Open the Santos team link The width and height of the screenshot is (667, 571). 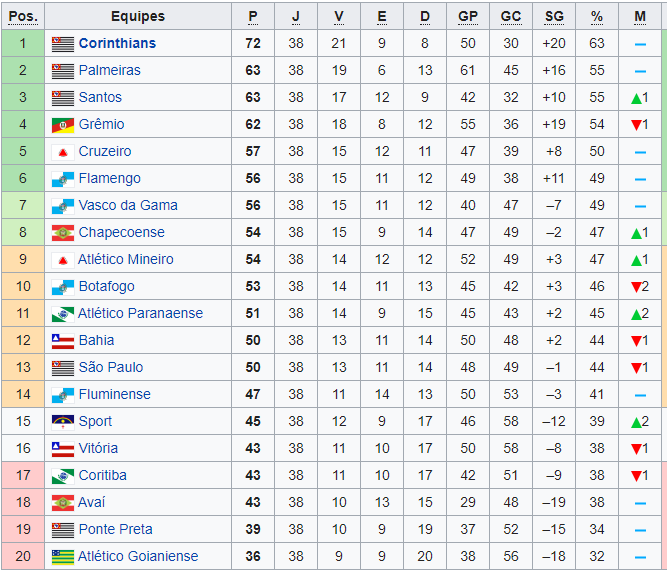[x=100, y=98]
